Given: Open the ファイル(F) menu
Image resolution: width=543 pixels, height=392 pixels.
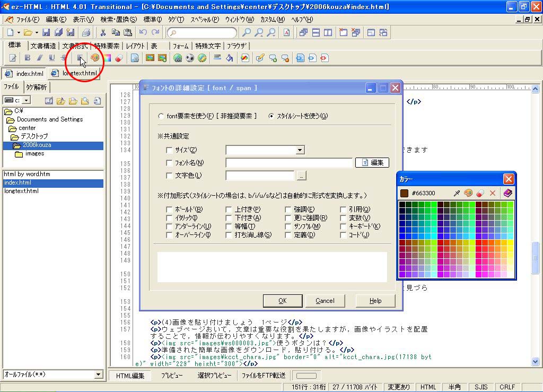Looking at the screenshot, I should click(28, 20).
